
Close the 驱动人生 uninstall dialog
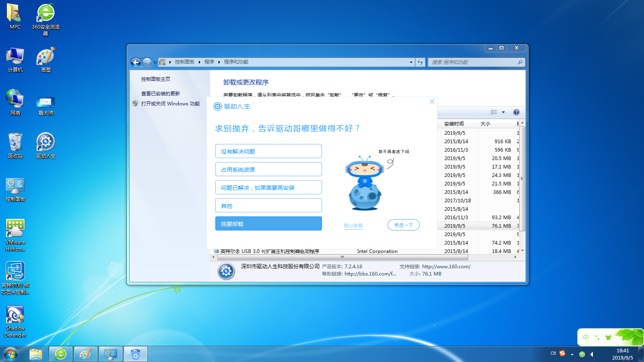[432, 102]
